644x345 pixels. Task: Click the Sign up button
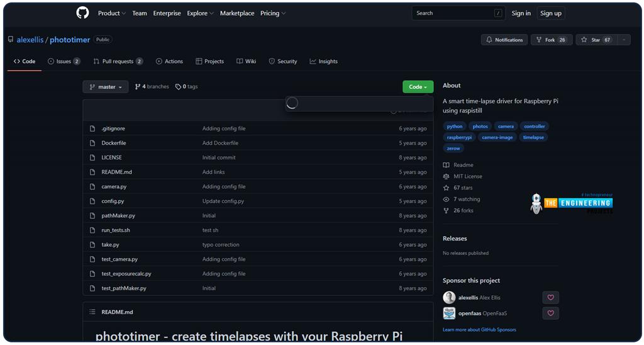pos(550,13)
